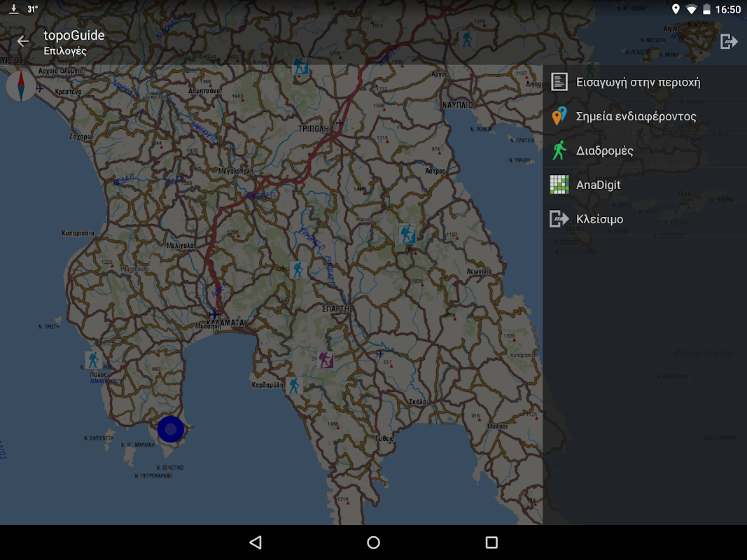Tap the ΣΠΑΡΤΗ city label on the map
Image resolution: width=747 pixels, height=560 pixels.
[336, 309]
